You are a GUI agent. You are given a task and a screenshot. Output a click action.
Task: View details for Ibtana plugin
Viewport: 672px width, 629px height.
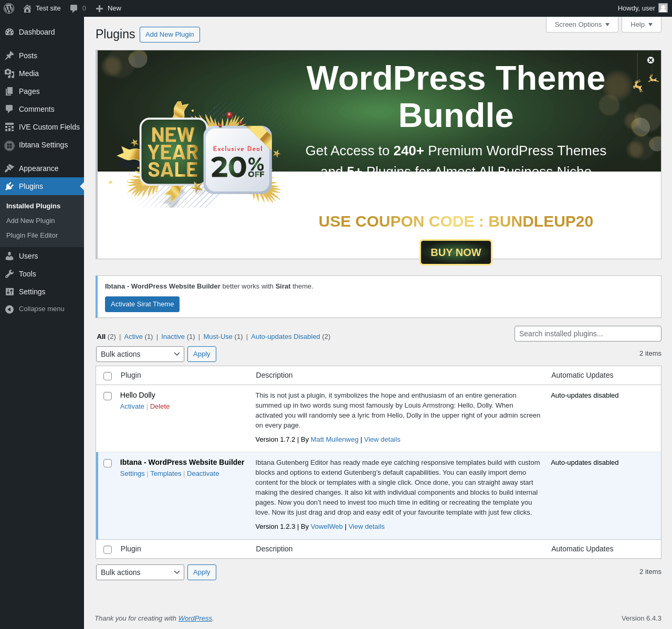pyautogui.click(x=366, y=527)
